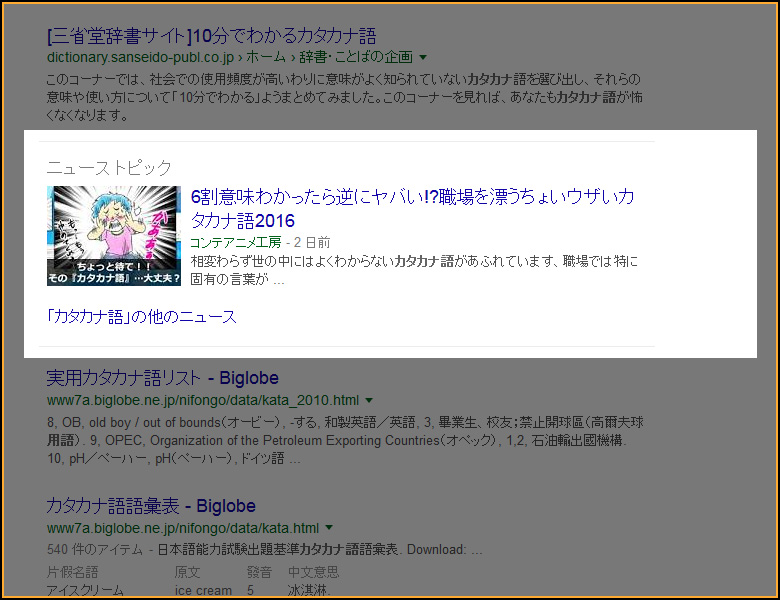
Task: Click URL www7a.biglobe.ne.jp/nifongo/data/kata_2010.html
Action: 202,400
